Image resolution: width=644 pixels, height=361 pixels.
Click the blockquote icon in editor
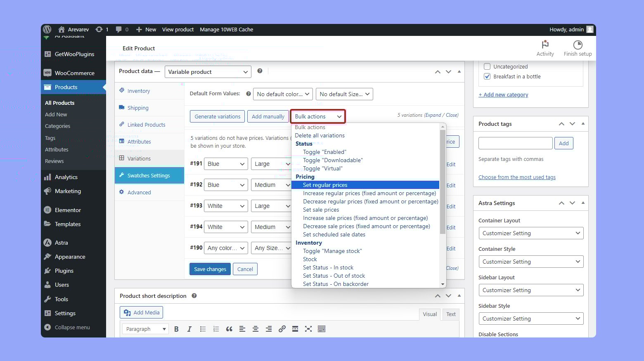pos(229,329)
